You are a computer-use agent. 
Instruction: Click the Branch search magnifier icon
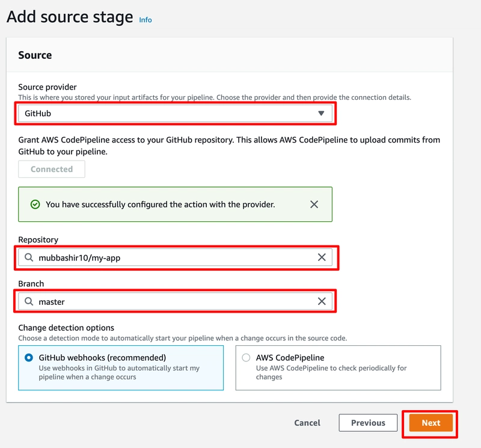29,301
